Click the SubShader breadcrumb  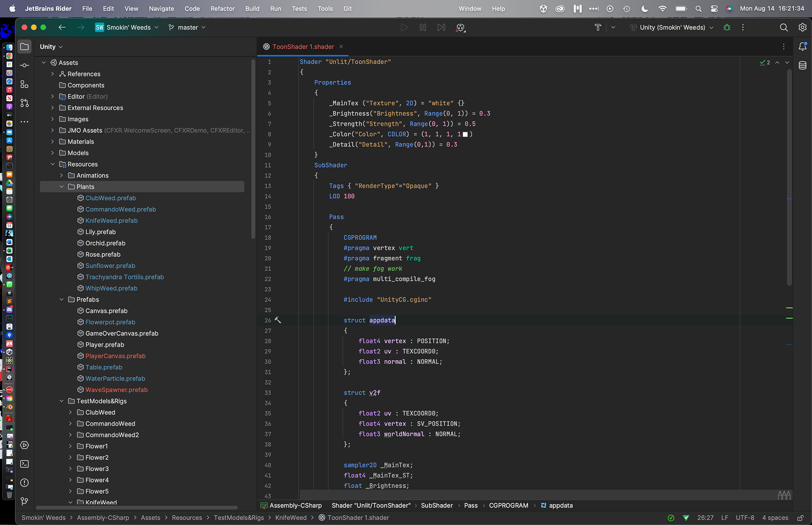point(436,506)
